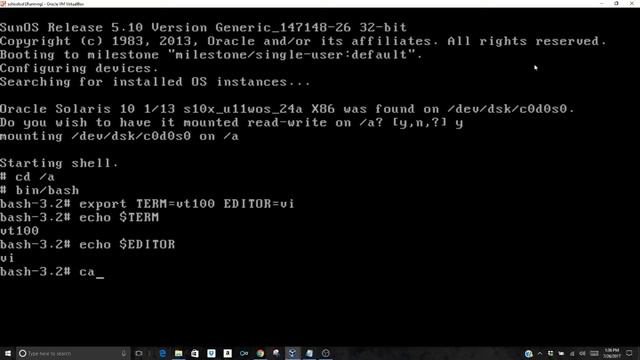640x360 pixels.
Task: Click the 'export TERM=vt100 EDITOR=vi' command
Action: (x=187, y=204)
